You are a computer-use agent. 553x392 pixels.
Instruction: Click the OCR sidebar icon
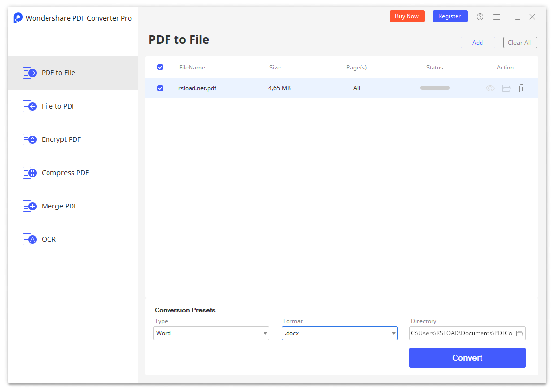(x=30, y=239)
